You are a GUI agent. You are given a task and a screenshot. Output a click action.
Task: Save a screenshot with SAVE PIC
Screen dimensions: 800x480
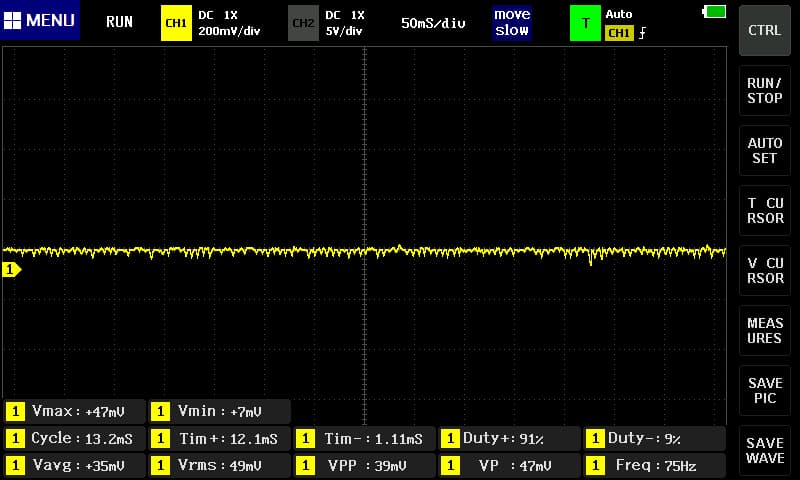[764, 391]
